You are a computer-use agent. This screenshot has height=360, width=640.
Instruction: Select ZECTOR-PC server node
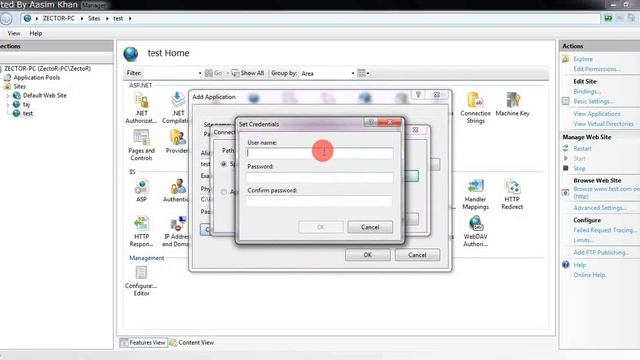[x=47, y=69]
